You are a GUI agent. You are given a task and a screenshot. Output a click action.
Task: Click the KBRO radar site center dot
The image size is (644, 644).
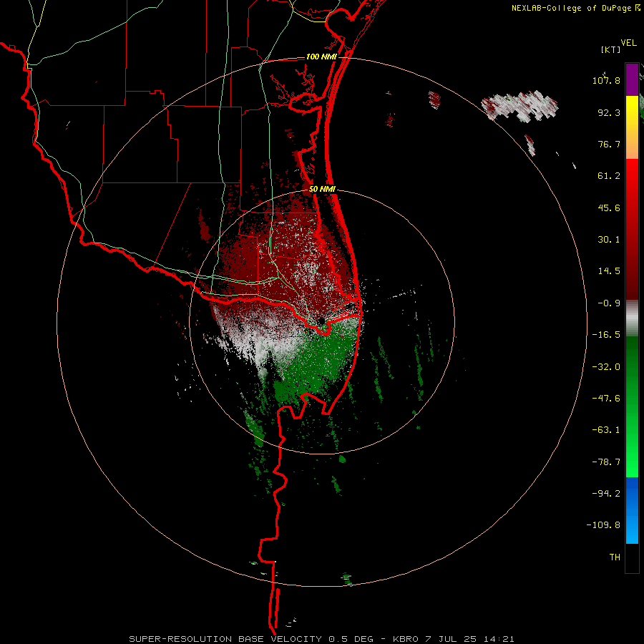pyautogui.click(x=321, y=321)
